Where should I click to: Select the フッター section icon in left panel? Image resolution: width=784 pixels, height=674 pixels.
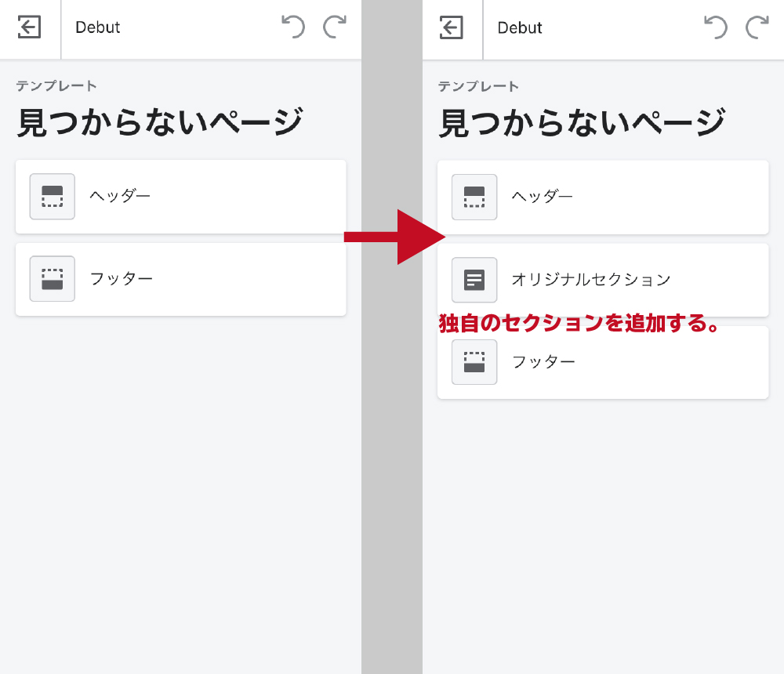(x=53, y=278)
